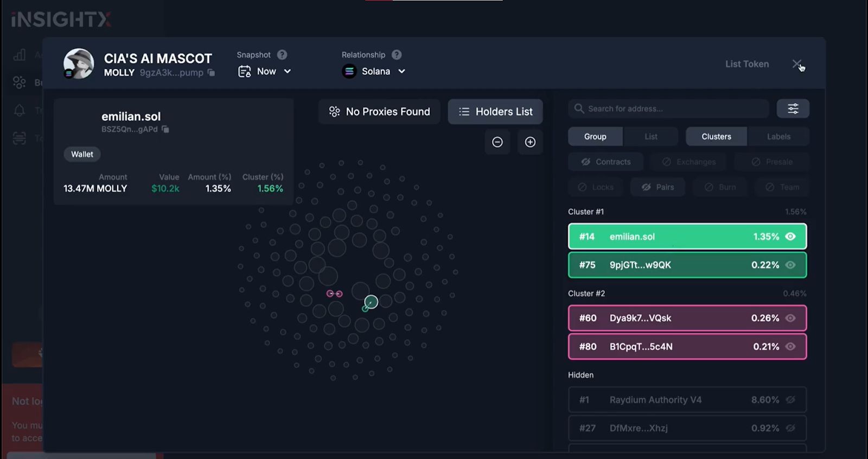Open the Holders List
Viewport: 868px width, 459px height.
click(495, 112)
